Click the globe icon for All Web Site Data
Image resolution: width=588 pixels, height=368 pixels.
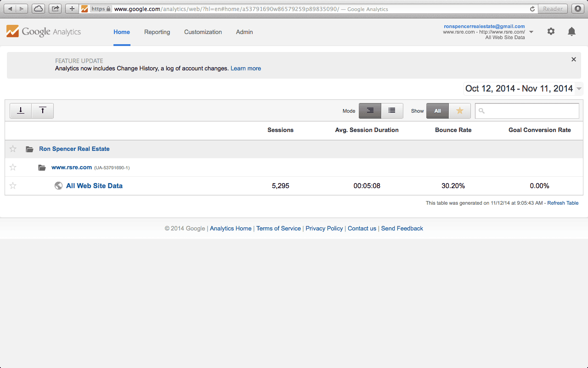click(x=58, y=186)
